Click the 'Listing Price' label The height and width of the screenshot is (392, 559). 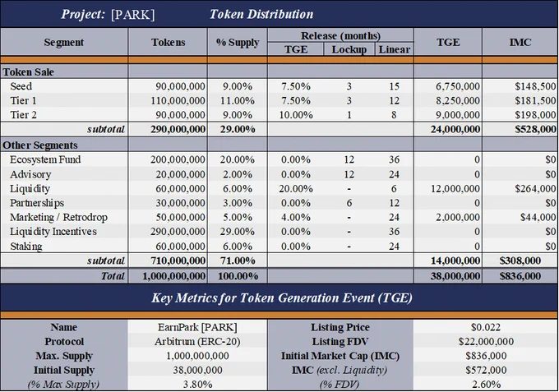click(340, 327)
